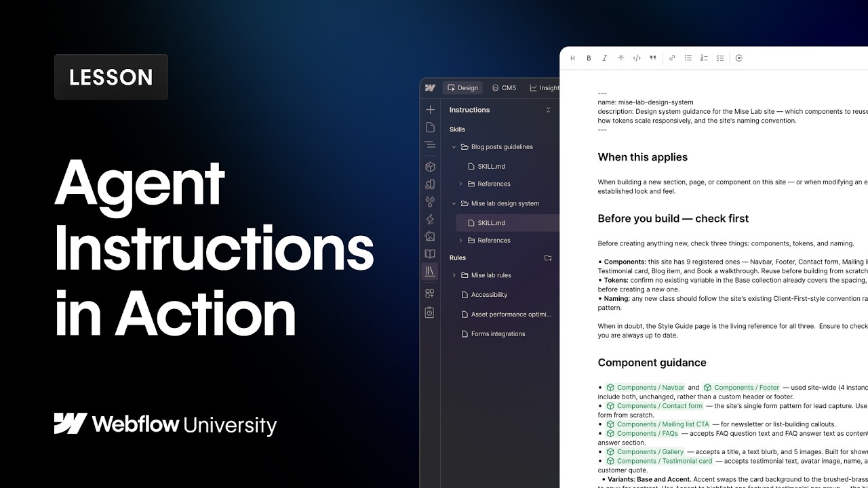Select the Mise lab rules folder label
This screenshot has width=868, height=488.
coord(491,275)
